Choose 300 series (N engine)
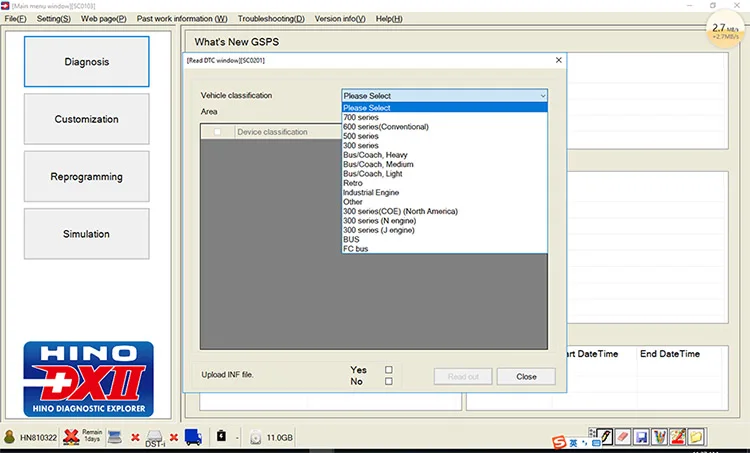 coord(444,221)
